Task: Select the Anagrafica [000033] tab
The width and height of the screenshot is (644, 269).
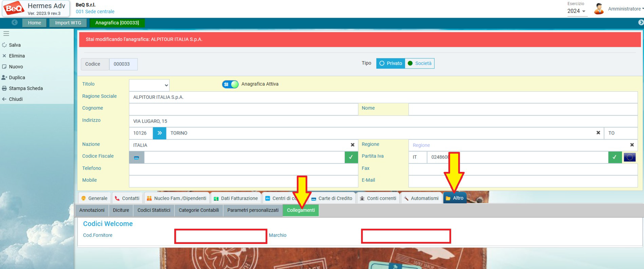Action: (117, 23)
